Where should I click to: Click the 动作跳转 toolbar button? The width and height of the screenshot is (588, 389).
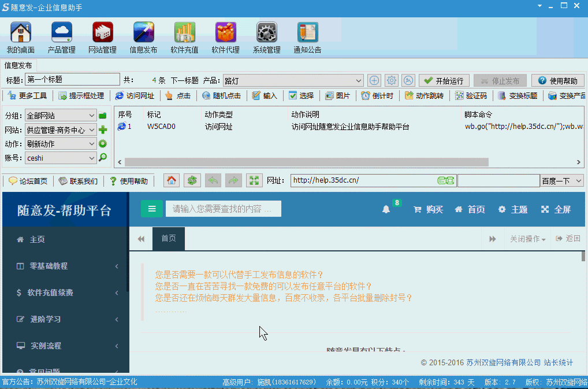[x=425, y=95]
